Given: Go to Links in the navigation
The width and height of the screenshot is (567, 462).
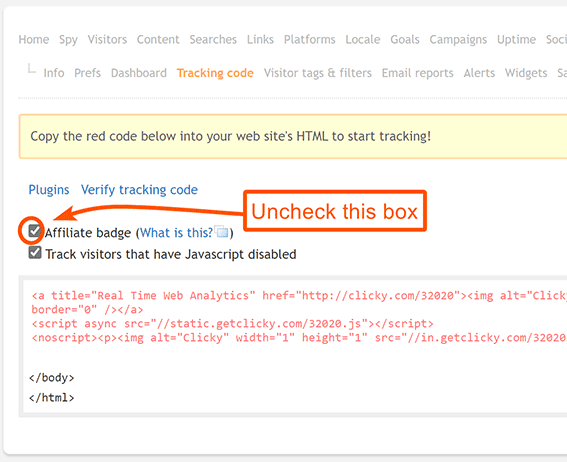Looking at the screenshot, I should 260,39.
